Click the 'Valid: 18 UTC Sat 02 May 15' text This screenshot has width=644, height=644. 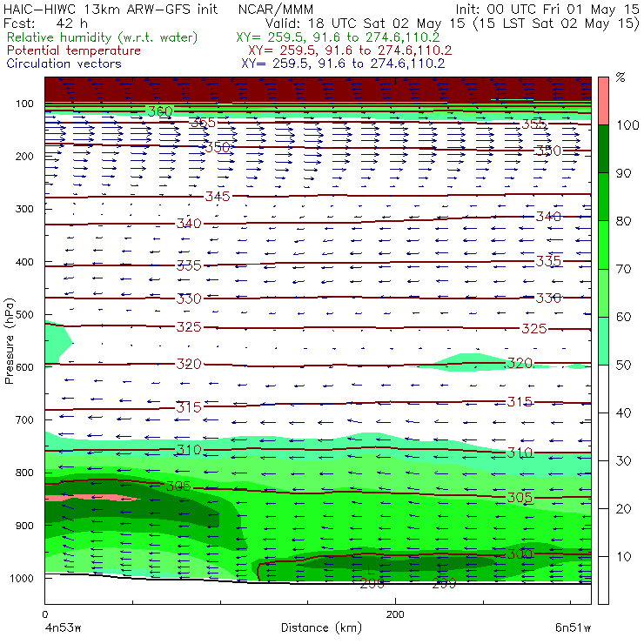pos(366,23)
